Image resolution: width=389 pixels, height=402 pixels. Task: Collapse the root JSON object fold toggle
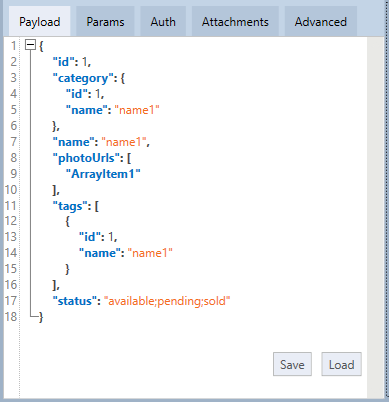[x=30, y=45]
